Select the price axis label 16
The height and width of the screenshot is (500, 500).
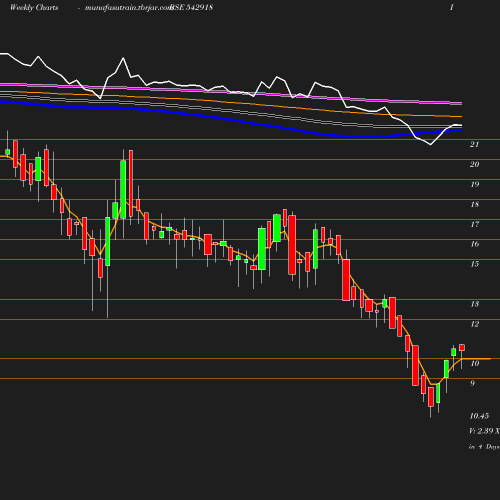(475, 244)
